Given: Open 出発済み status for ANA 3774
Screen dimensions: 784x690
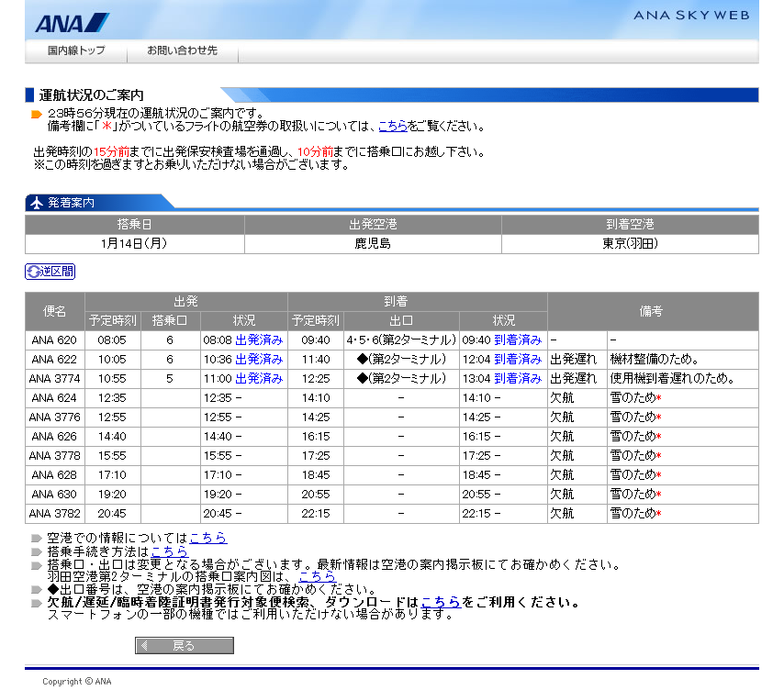Looking at the screenshot, I should pyautogui.click(x=259, y=379).
